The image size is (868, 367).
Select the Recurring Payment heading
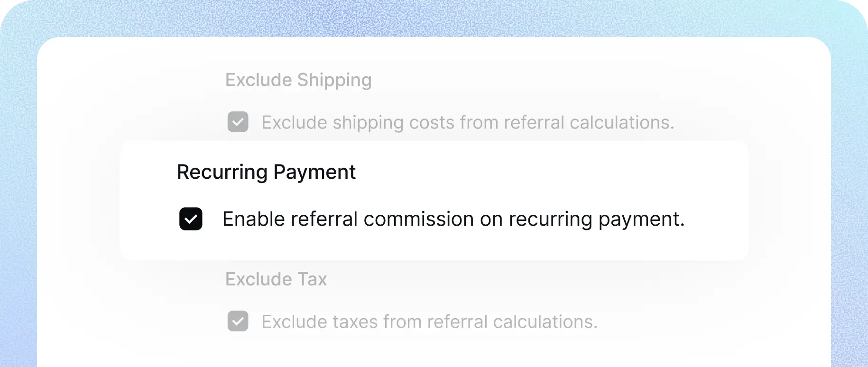click(x=266, y=172)
